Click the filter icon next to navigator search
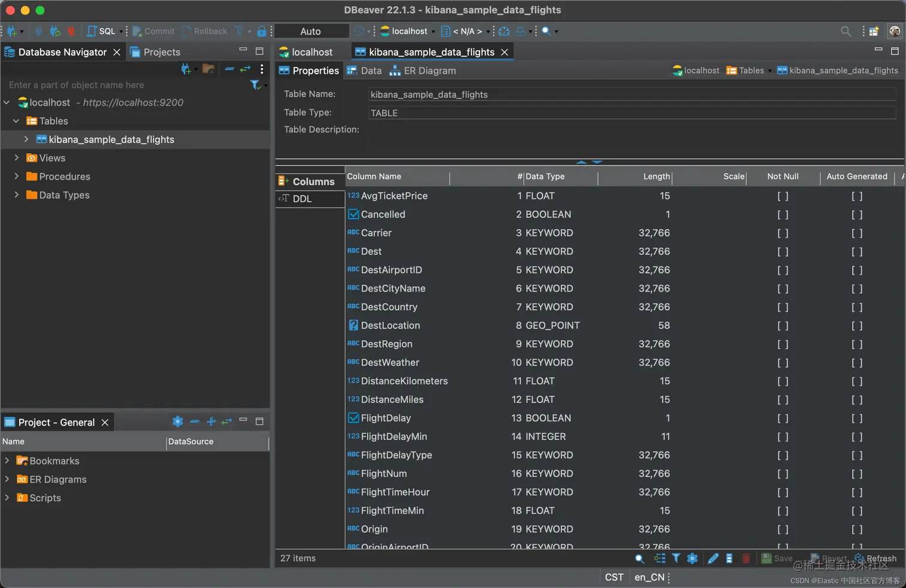 pyautogui.click(x=255, y=85)
